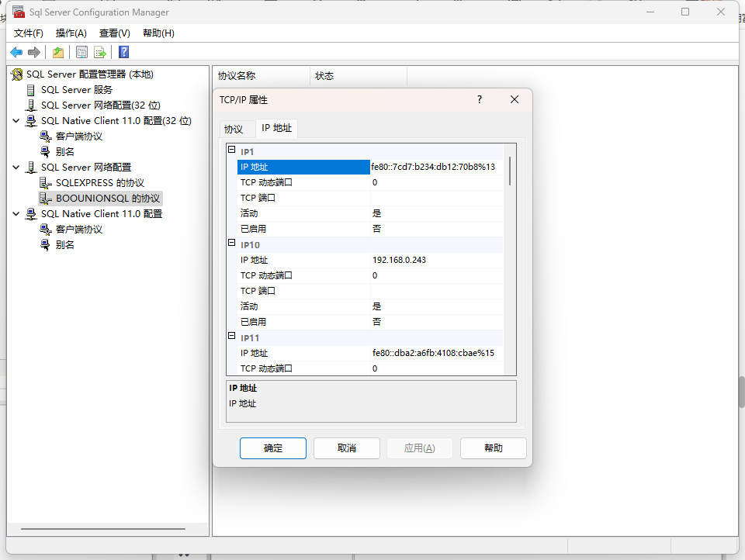Click the Help question mark toolbar icon

coord(123,52)
